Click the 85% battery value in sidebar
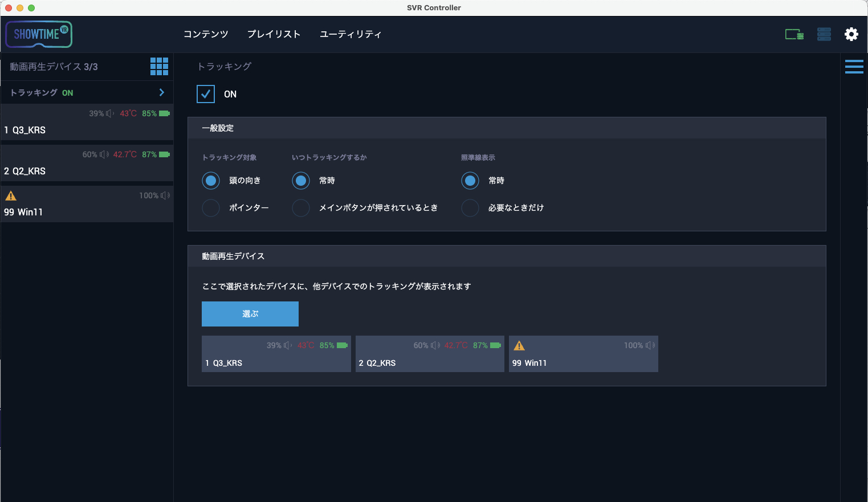This screenshot has width=868, height=502. tap(149, 113)
